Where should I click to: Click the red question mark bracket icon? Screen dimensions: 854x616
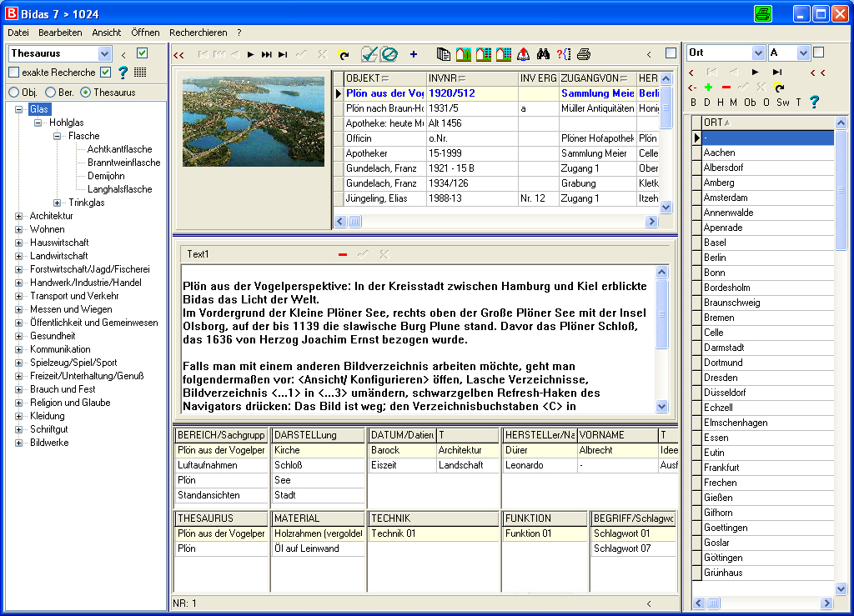pyautogui.click(x=564, y=54)
